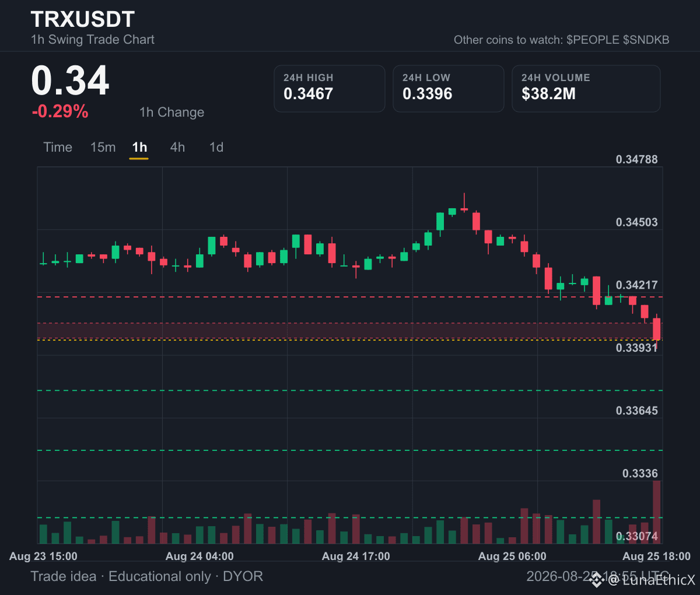Click the TRXUSDT pair title
Image resolution: width=700 pixels, height=595 pixels.
pos(83,19)
